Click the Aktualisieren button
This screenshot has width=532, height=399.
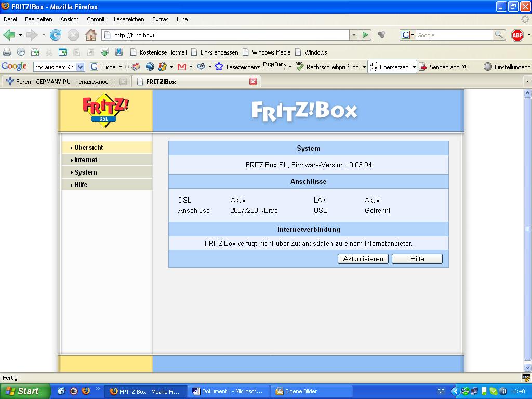363,259
